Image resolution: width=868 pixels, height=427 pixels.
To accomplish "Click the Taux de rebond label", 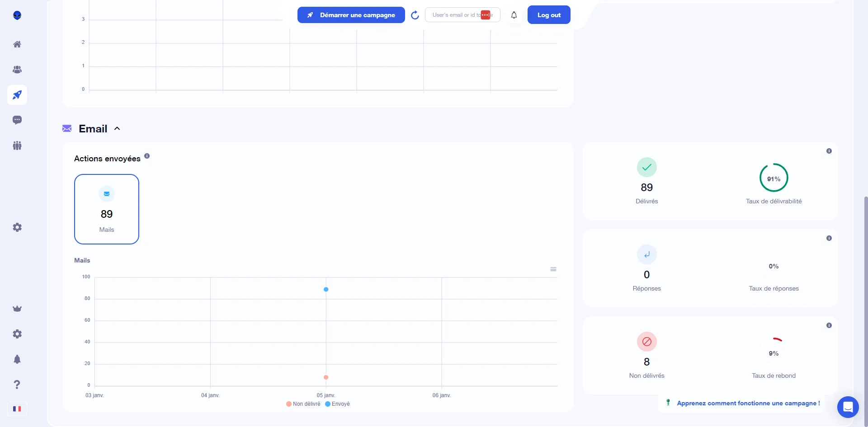I will tap(774, 375).
